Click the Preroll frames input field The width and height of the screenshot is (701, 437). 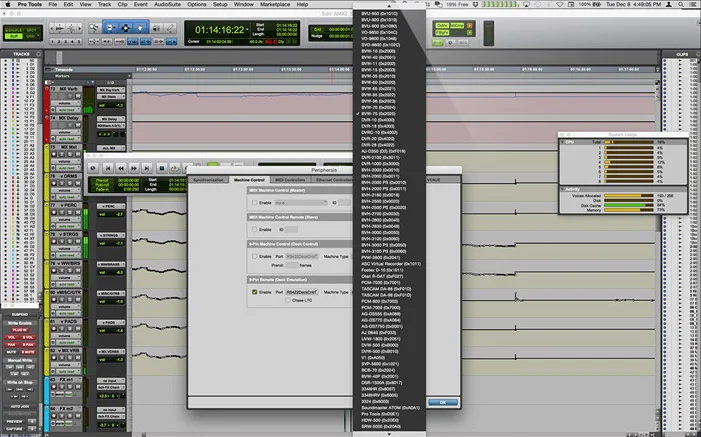click(x=291, y=265)
